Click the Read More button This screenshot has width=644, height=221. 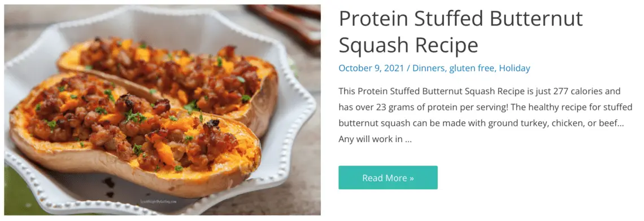coord(388,178)
